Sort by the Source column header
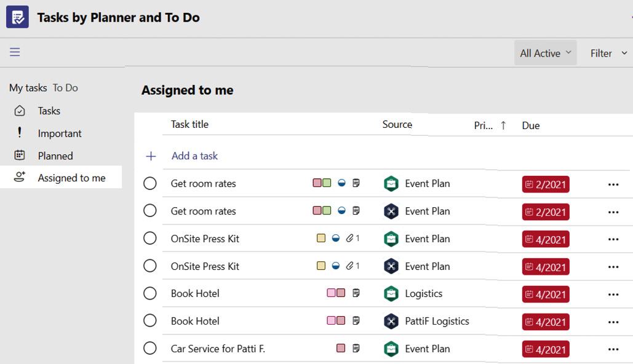 click(x=397, y=124)
